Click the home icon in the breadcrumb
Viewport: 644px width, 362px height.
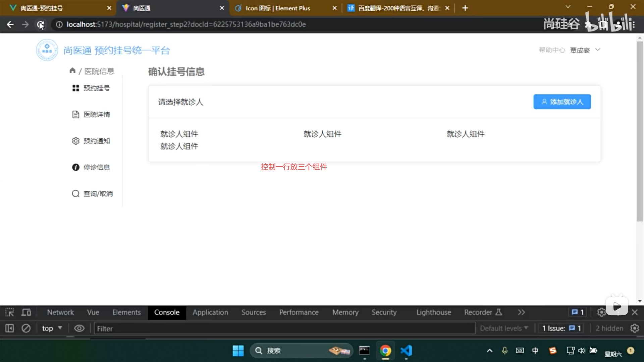click(72, 71)
